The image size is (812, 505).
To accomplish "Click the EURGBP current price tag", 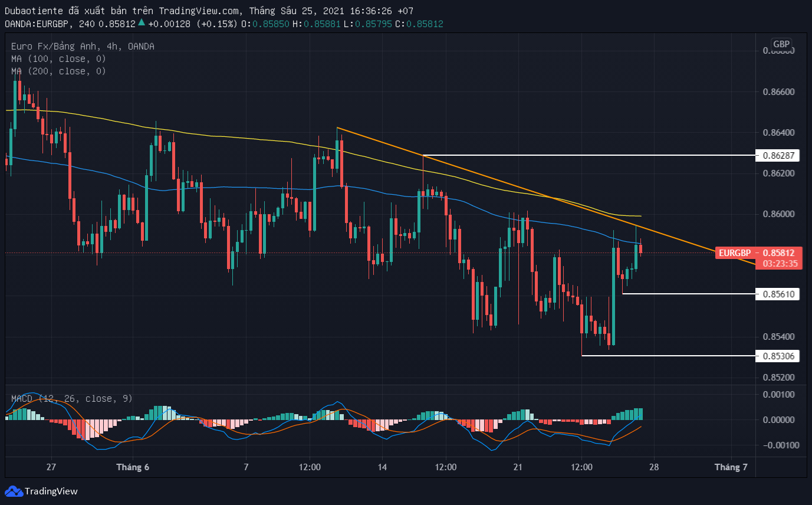I will [758, 252].
